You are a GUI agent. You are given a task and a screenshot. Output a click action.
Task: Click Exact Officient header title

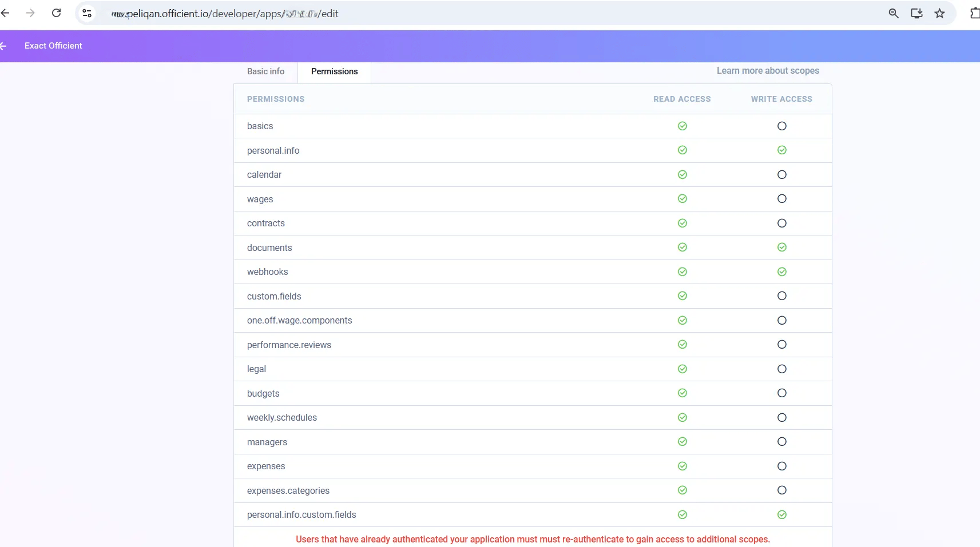click(x=53, y=46)
